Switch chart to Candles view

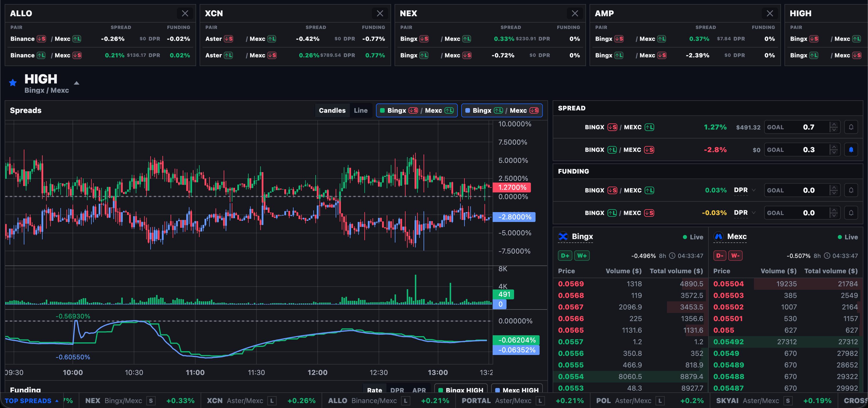tap(332, 110)
